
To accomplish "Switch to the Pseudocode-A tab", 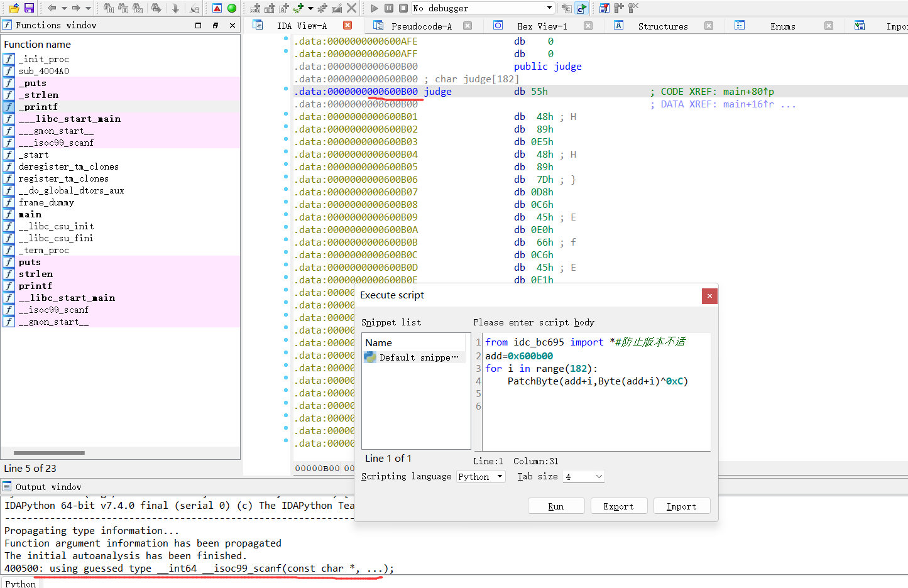I will 422,26.
